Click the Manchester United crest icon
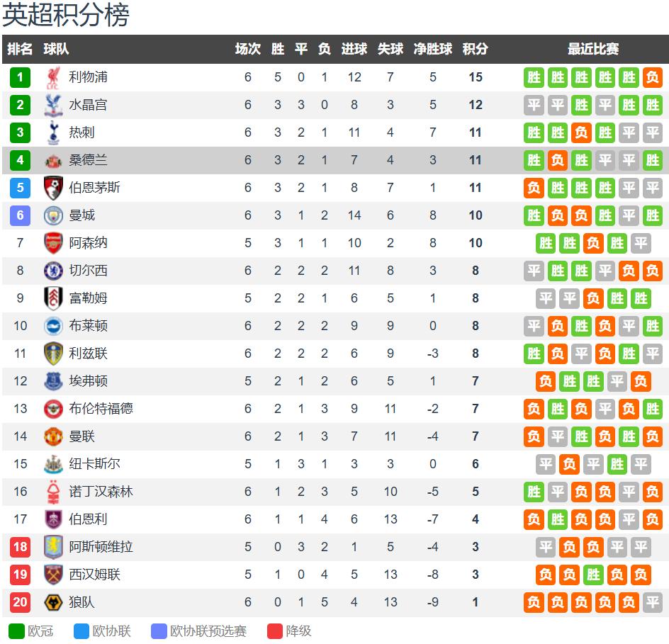Viewport: 669px width, 644px height. [x=53, y=436]
